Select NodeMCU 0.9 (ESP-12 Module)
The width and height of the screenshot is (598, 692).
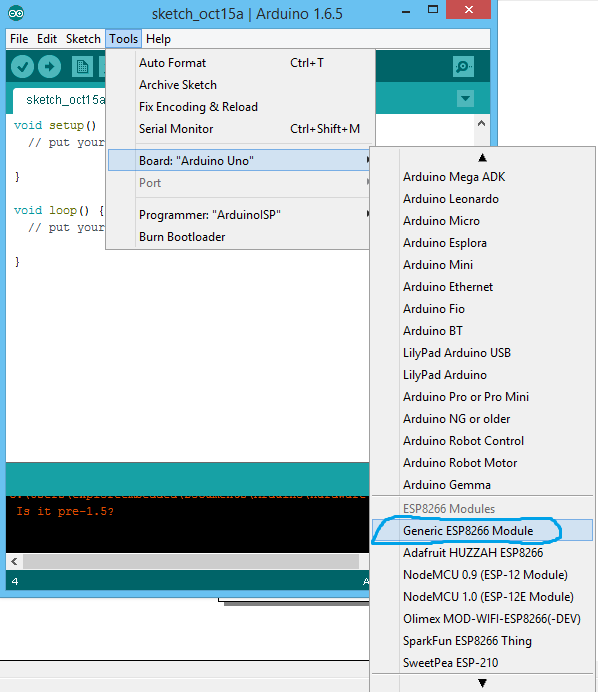(482, 575)
